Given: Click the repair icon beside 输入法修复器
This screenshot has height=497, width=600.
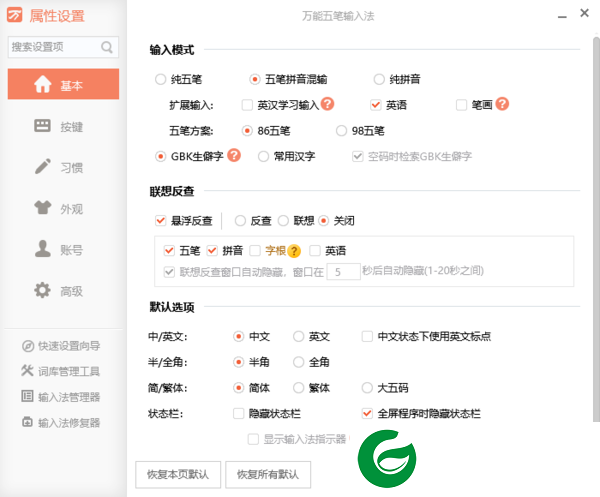Looking at the screenshot, I should 27,422.
